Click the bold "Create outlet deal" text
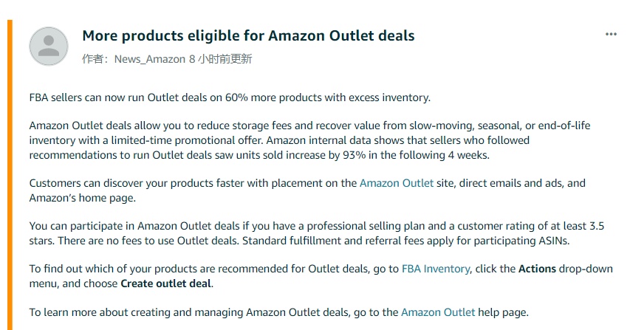 pos(166,283)
